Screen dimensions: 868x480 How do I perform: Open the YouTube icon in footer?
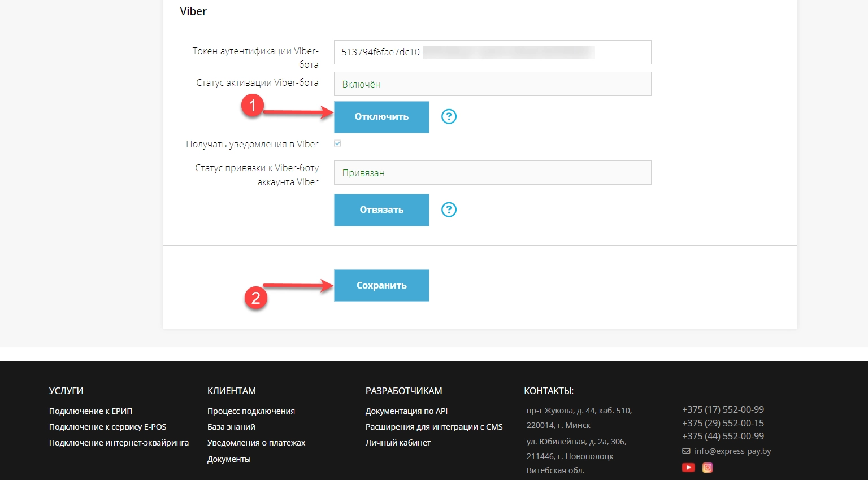[x=688, y=468]
